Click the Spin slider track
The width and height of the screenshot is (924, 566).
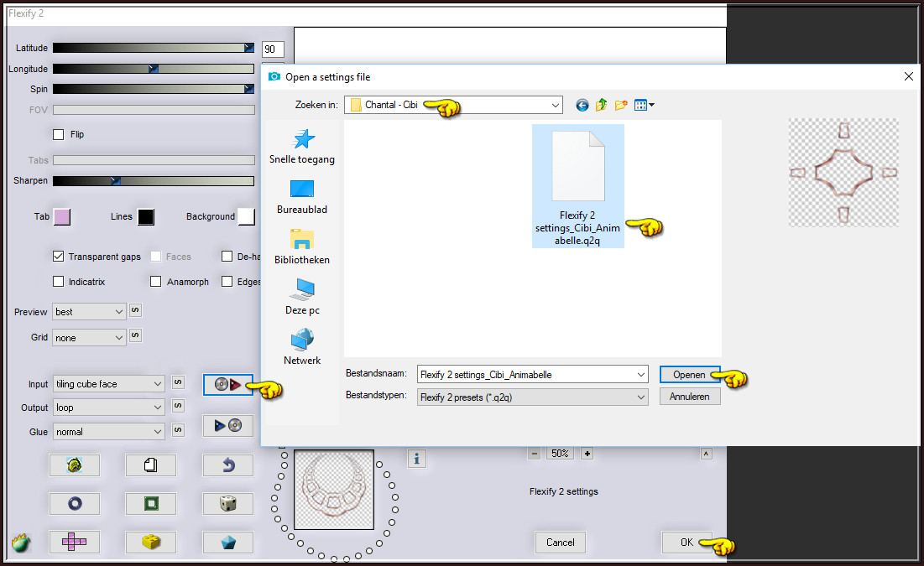pyautogui.click(x=154, y=89)
